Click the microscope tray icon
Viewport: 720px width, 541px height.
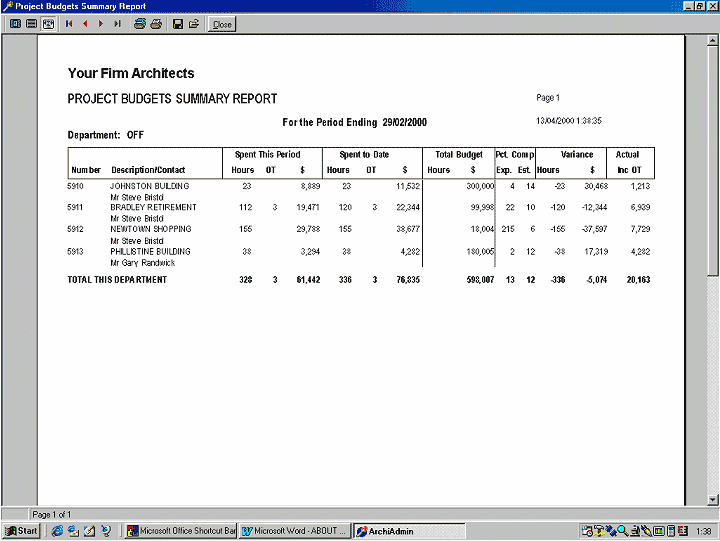coord(635,531)
